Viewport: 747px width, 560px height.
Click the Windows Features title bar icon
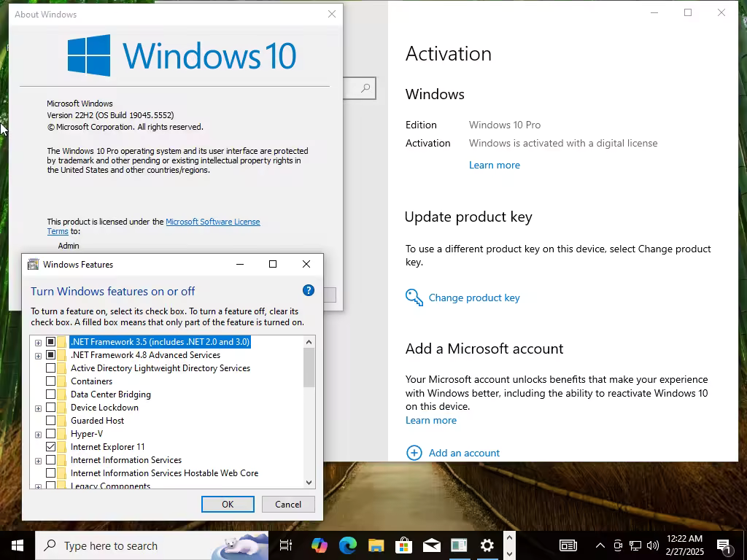33,264
